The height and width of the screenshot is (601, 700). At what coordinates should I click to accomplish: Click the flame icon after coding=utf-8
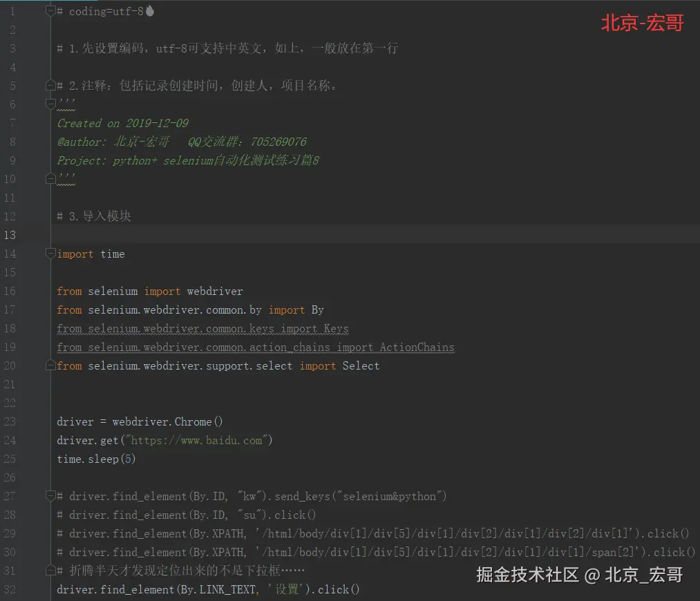150,11
